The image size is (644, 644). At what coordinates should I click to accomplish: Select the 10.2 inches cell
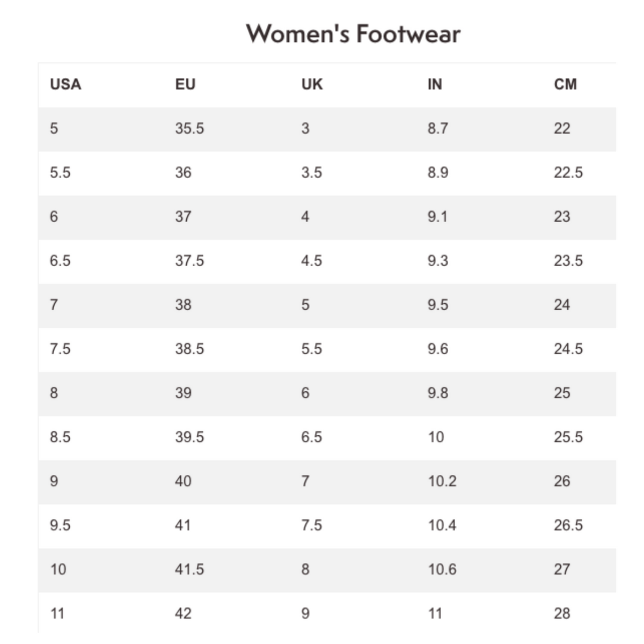[x=442, y=481]
